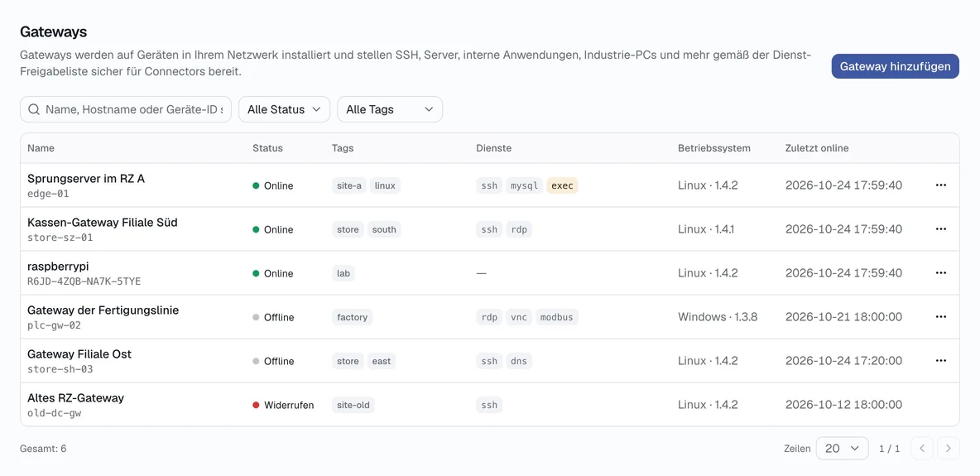This screenshot has height=476, width=980.
Task: Click the Linux · 1.4.1 operating system cell
Action: coord(706,229)
